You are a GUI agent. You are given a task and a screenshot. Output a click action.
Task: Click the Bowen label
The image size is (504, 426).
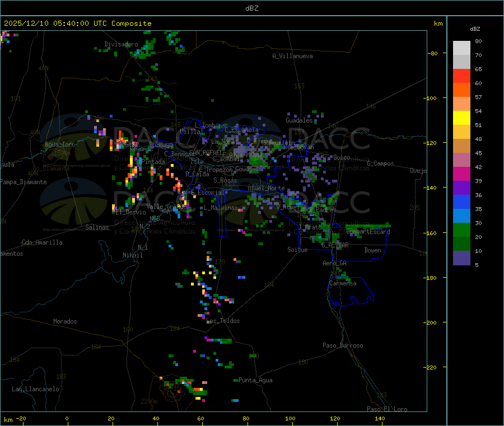click(x=372, y=250)
